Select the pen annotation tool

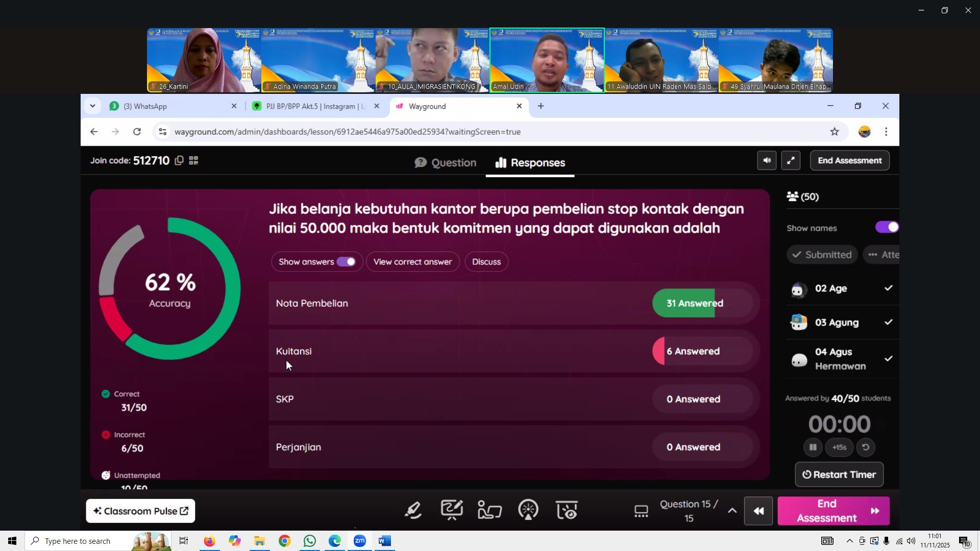tap(413, 511)
